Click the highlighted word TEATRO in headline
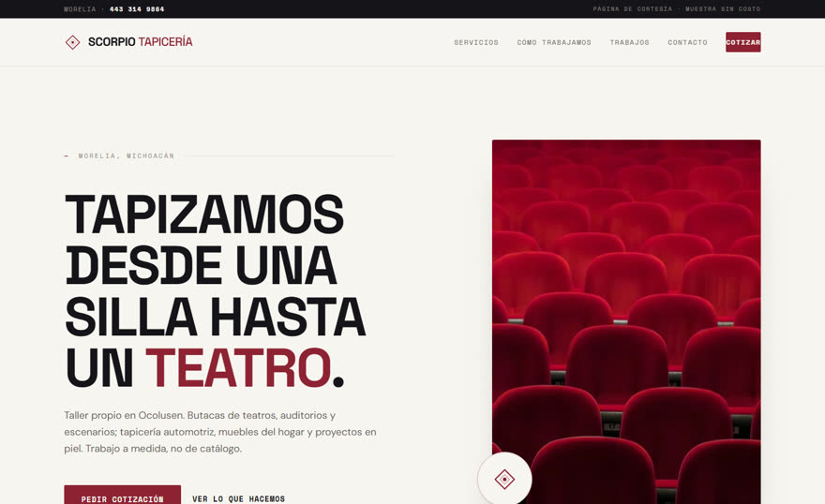Image resolution: width=825 pixels, height=504 pixels. 238,367
